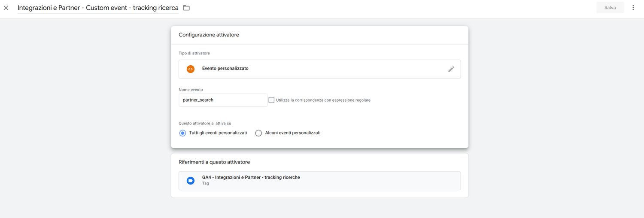The width and height of the screenshot is (644, 218).
Task: Select the Tutti gli eventi personalizzati radio button
Action: [x=182, y=133]
